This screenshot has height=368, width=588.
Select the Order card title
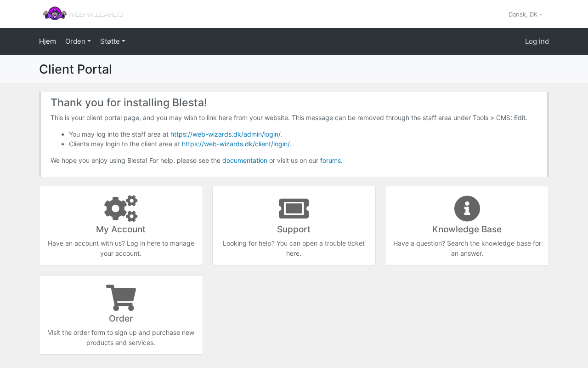point(121,318)
